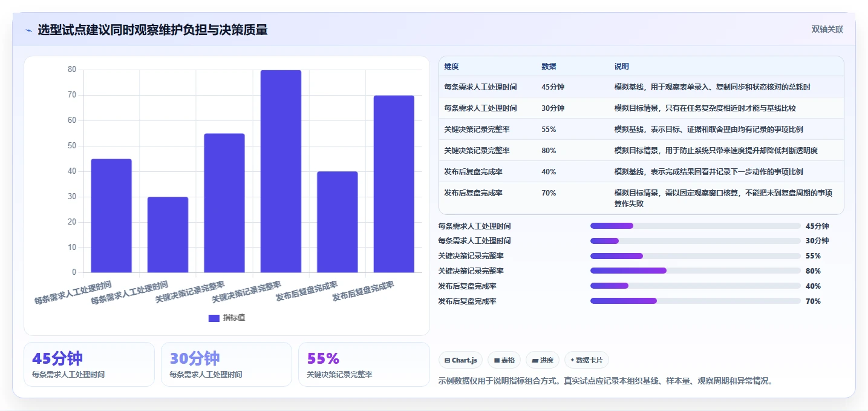Click the 45分钟 value beside its progress bar
Screen dimensions: 868x411
[x=817, y=226]
